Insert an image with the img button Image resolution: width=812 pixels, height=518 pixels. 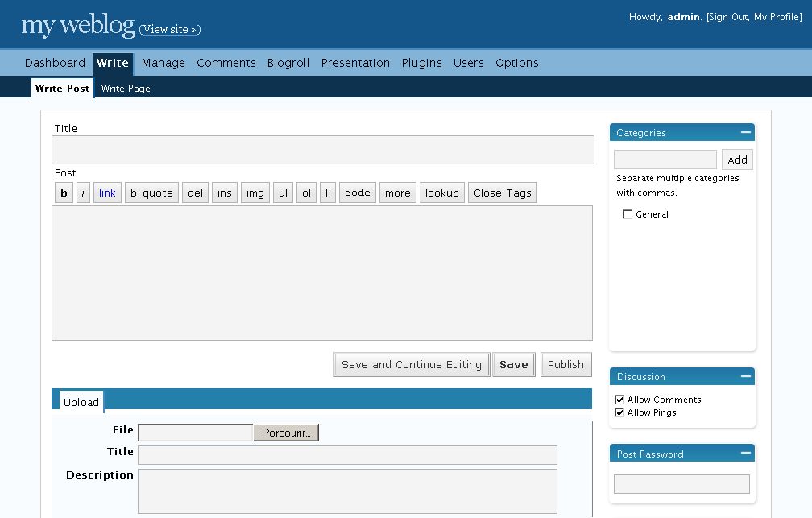pos(255,193)
